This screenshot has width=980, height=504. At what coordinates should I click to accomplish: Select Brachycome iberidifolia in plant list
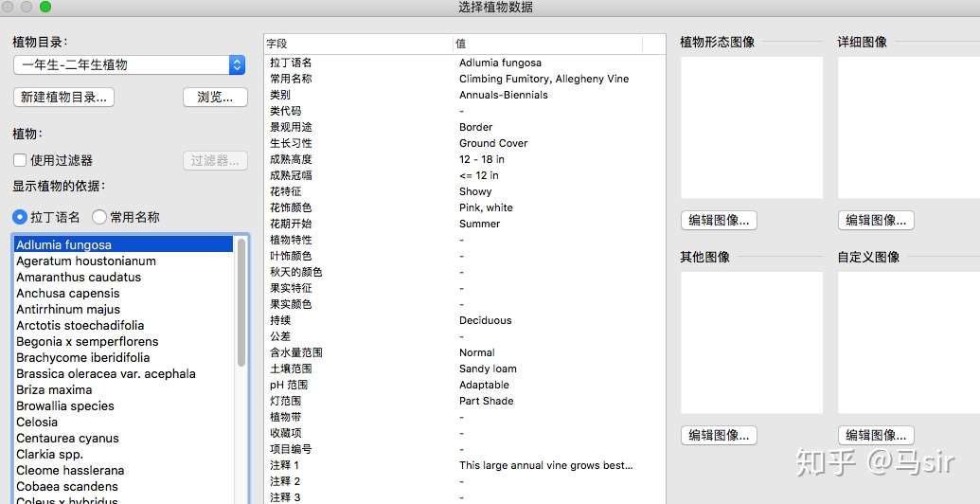[124, 358]
